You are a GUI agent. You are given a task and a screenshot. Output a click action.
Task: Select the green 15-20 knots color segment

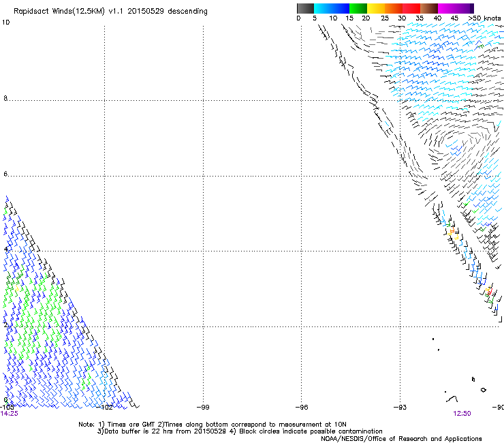pyautogui.click(x=358, y=8)
